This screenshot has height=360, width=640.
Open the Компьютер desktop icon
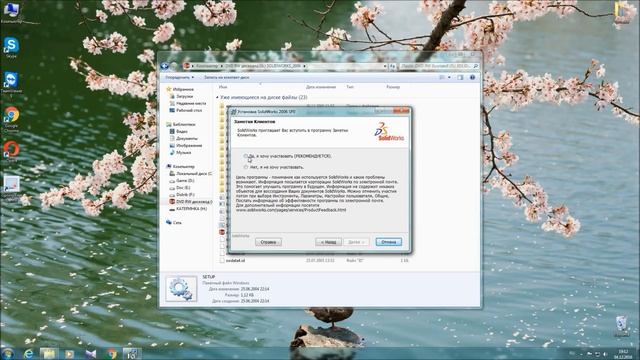click(x=11, y=12)
